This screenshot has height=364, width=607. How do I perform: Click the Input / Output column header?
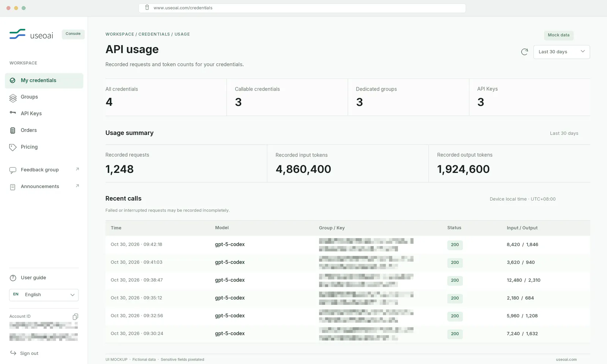[x=522, y=228]
